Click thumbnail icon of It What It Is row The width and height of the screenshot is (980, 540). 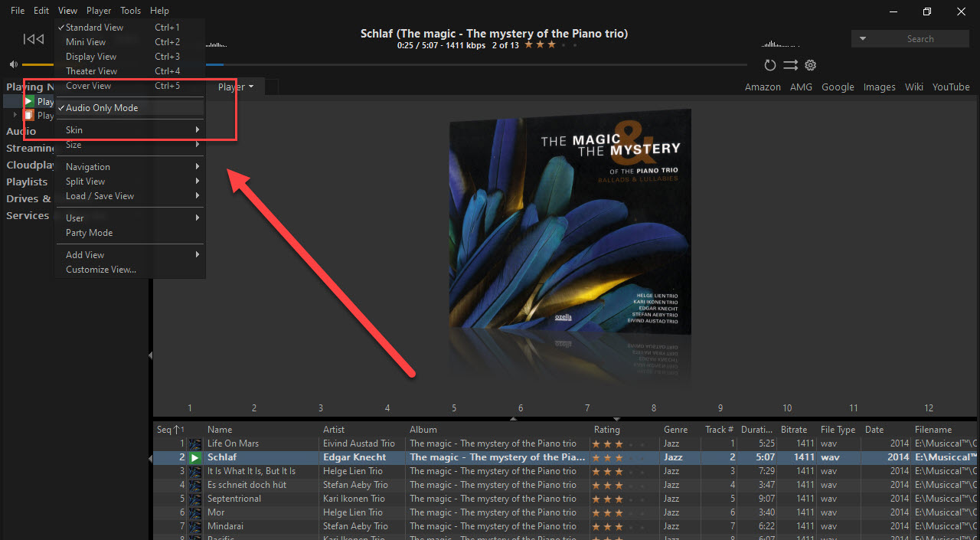click(195, 471)
